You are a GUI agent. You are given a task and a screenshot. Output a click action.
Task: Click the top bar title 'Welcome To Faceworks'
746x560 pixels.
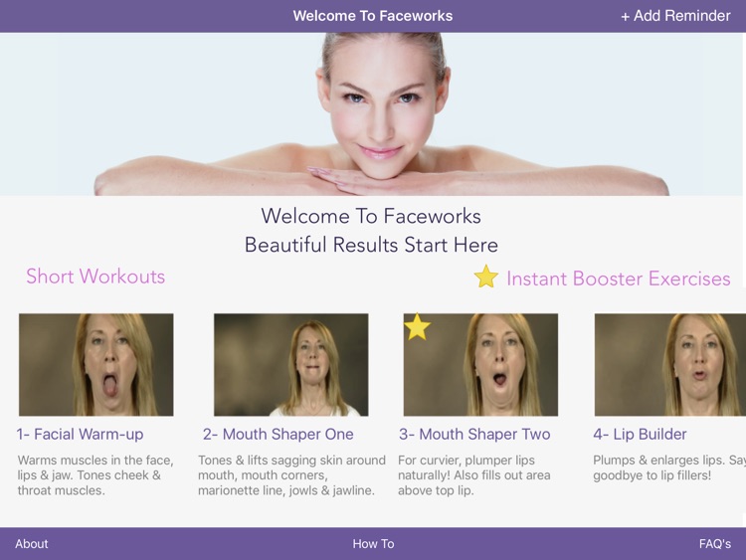coord(373,16)
